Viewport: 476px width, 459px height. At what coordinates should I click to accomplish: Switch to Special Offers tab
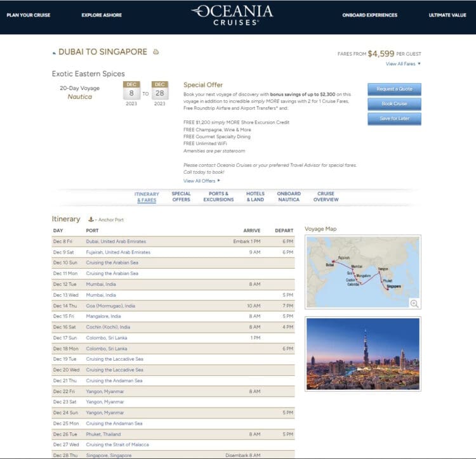(x=182, y=197)
